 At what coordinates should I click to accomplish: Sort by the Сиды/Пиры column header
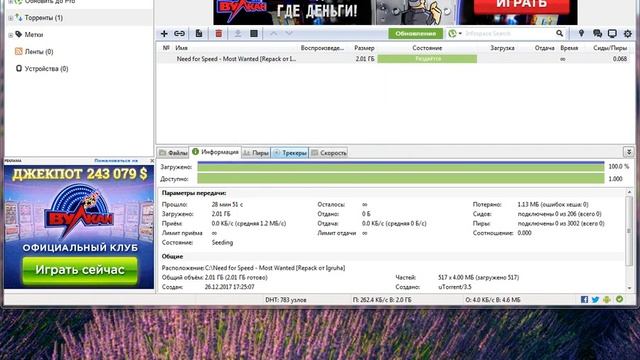click(x=610, y=48)
